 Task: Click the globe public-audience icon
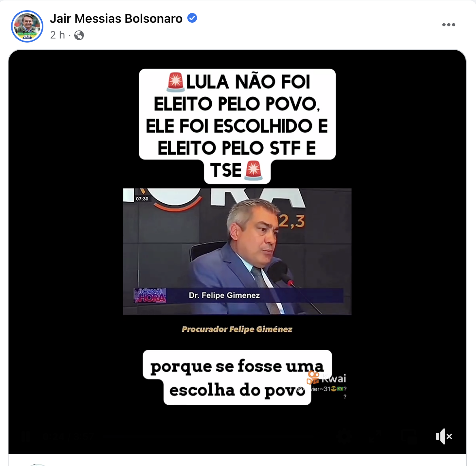(79, 36)
